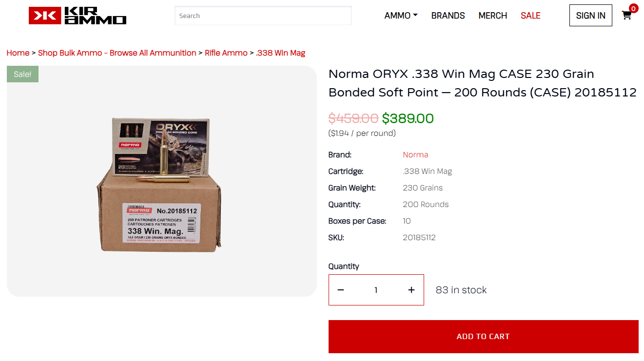
Task: Add the item with ADD TO CART
Action: 484,337
